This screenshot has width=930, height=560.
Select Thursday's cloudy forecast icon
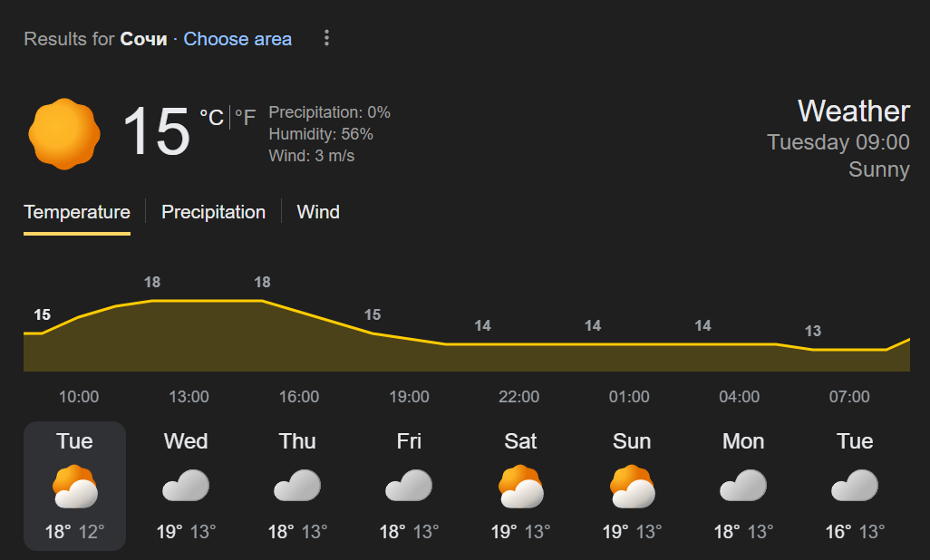(297, 486)
